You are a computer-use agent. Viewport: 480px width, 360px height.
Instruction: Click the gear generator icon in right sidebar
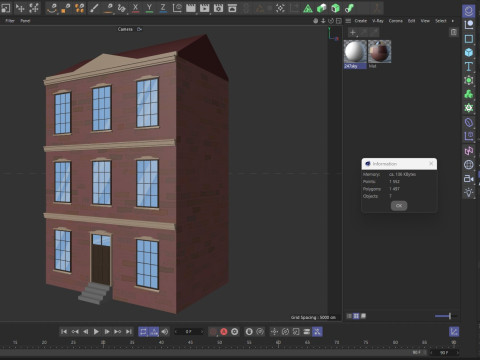tap(469, 108)
